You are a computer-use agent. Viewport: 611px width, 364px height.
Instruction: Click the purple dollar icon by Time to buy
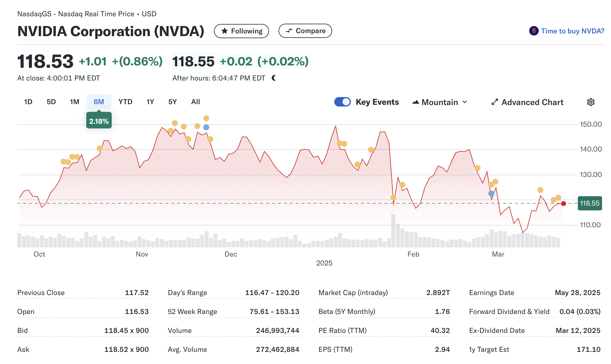(534, 31)
